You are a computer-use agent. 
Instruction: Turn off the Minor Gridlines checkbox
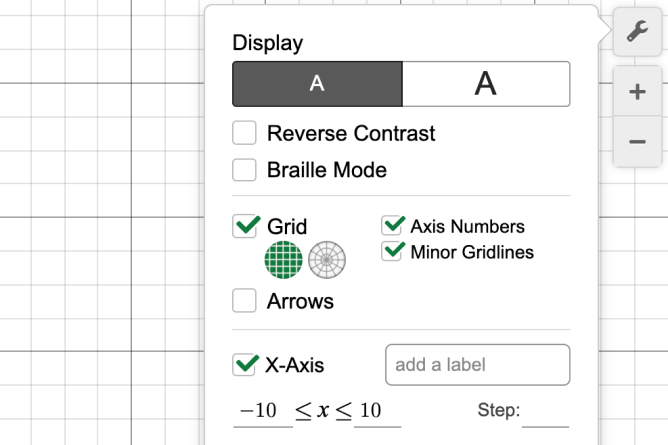(393, 252)
